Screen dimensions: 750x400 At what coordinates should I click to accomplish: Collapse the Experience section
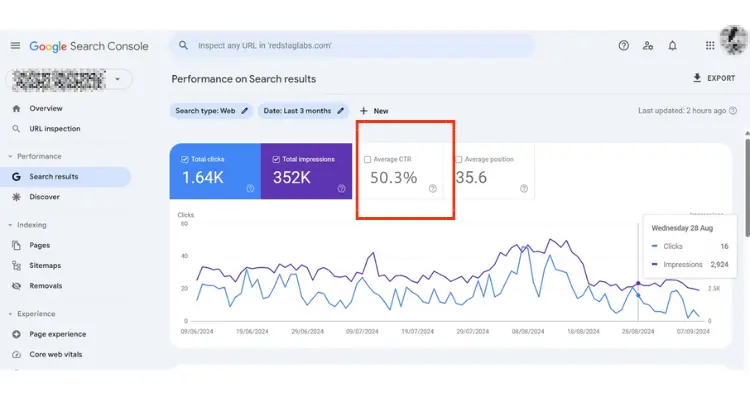click(x=10, y=314)
